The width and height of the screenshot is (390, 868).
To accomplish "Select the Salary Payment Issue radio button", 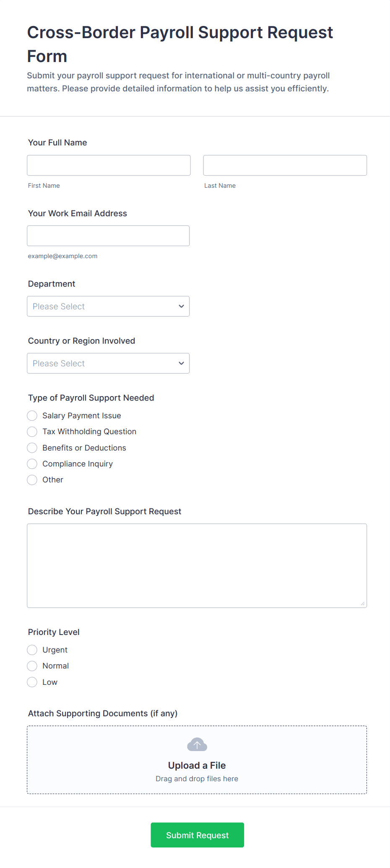I will click(32, 415).
